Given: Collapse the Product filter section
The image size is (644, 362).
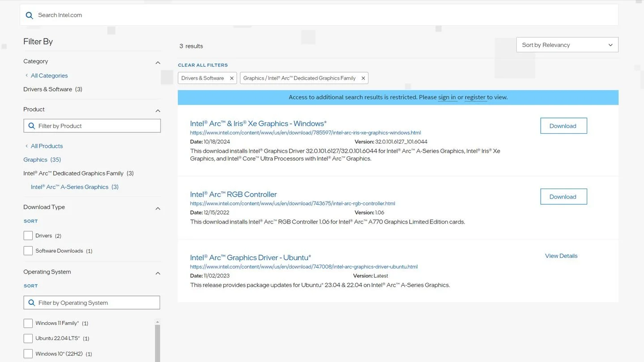Looking at the screenshot, I should [x=158, y=110].
